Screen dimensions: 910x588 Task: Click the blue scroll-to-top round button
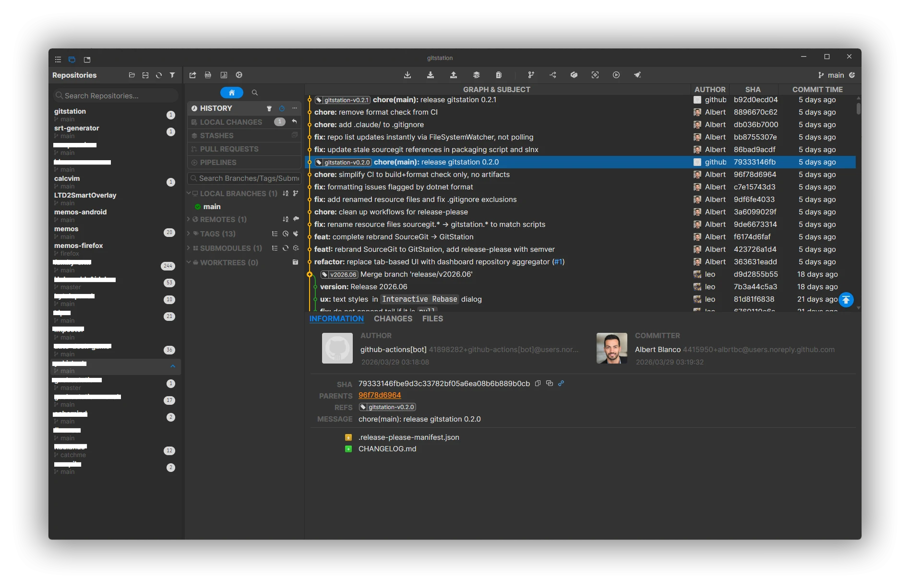coord(846,300)
